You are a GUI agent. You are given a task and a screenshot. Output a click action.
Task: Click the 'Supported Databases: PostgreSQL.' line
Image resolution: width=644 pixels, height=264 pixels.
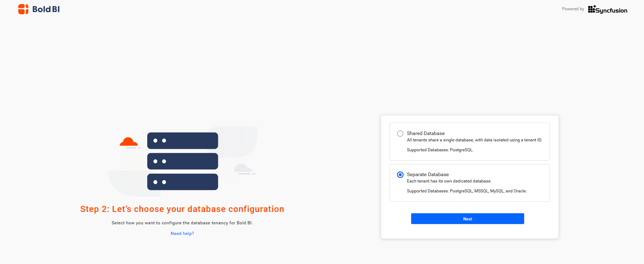point(440,150)
